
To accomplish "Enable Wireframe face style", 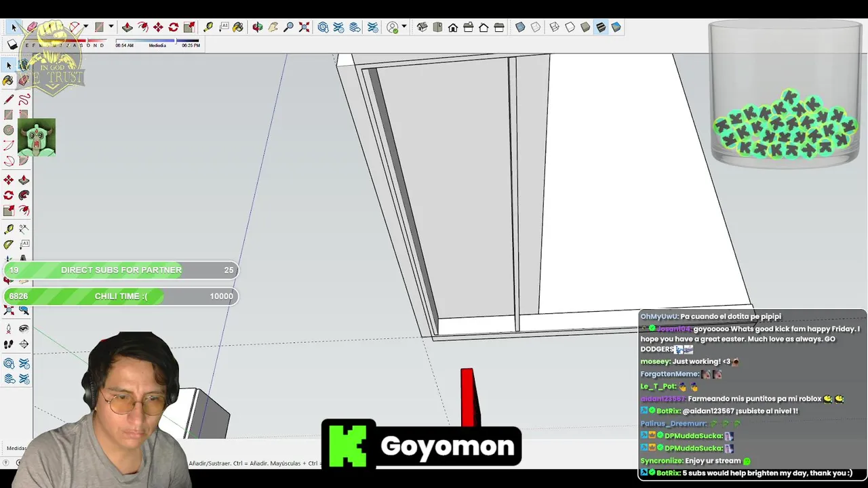I will click(x=554, y=27).
